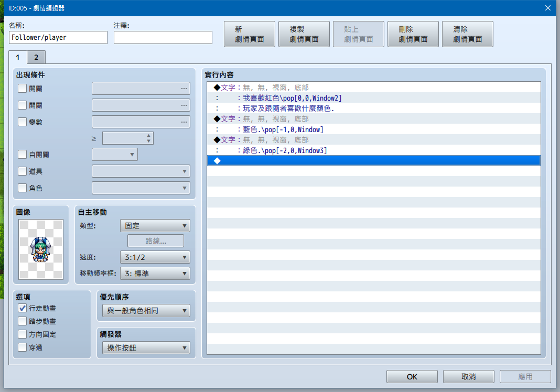Enable the 道具 condition checkbox

tap(22, 171)
